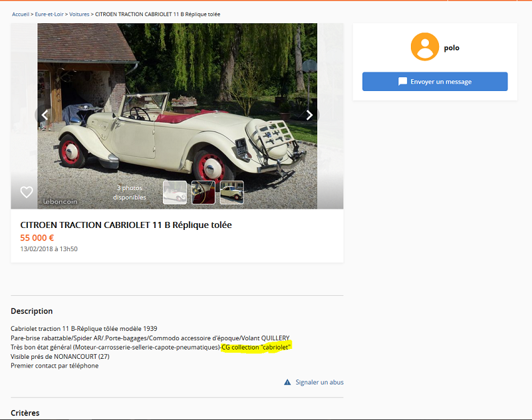Save the ad with the heart icon
The height and width of the screenshot is (420, 532).
(x=27, y=192)
